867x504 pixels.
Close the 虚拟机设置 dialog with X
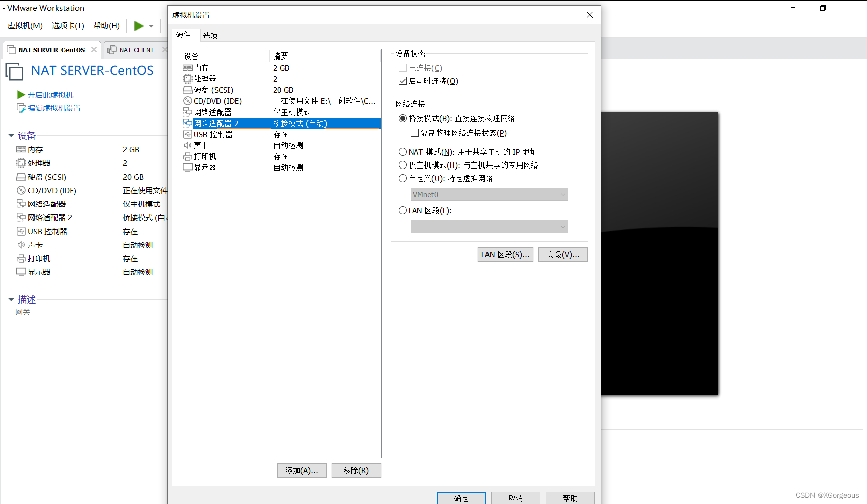590,15
